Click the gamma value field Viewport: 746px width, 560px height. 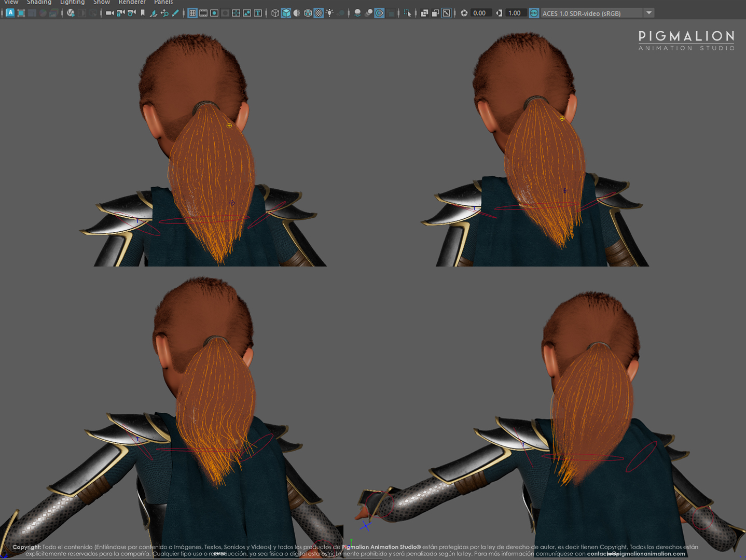[515, 13]
